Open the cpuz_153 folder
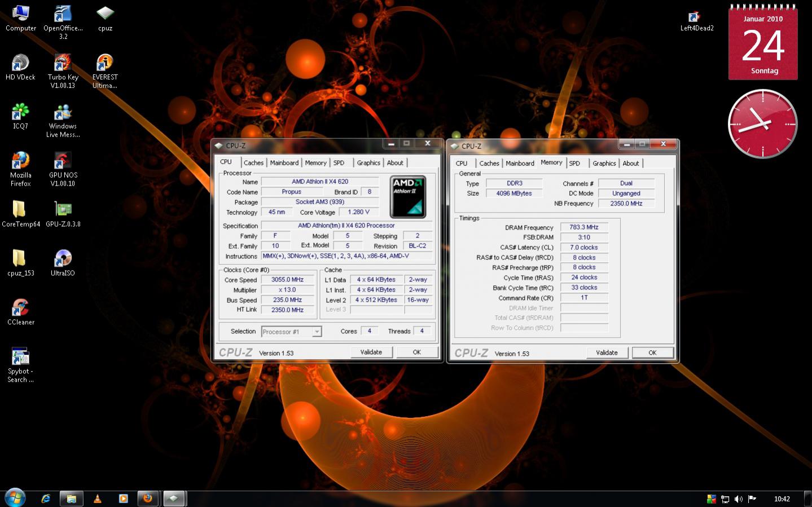Screen dimensions: 812x507 [20, 263]
